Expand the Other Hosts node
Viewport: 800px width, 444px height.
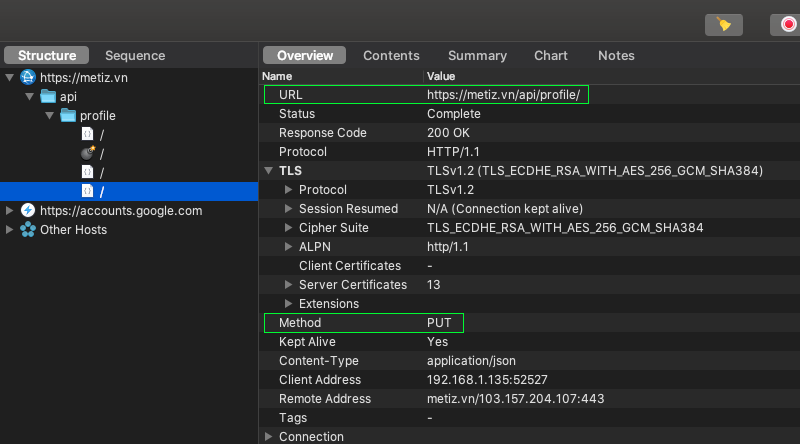coord(9,230)
